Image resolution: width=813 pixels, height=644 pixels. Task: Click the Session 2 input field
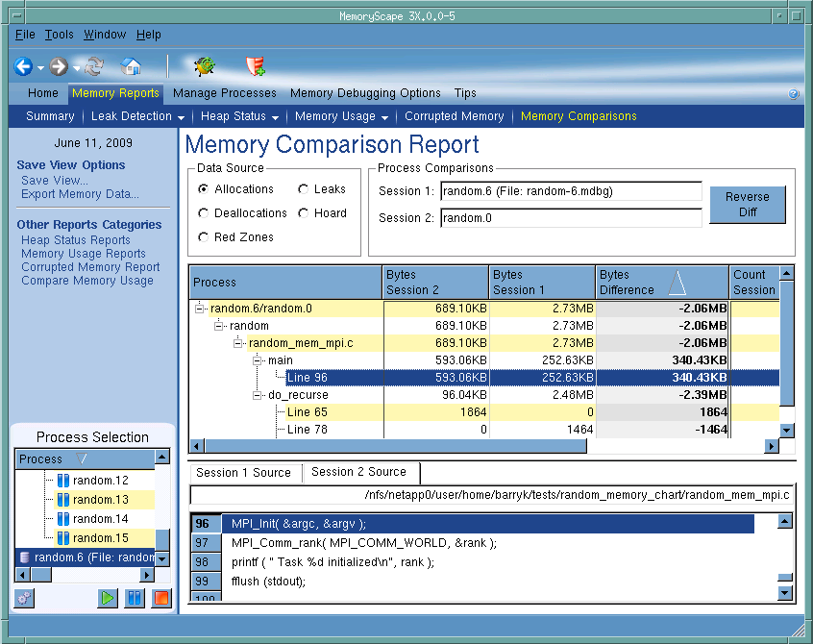(571, 218)
